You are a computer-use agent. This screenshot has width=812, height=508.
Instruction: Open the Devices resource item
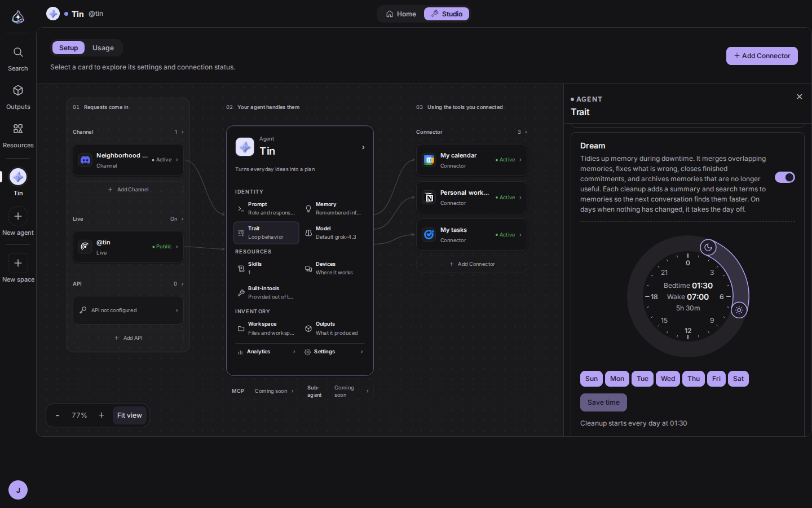pyautogui.click(x=333, y=268)
